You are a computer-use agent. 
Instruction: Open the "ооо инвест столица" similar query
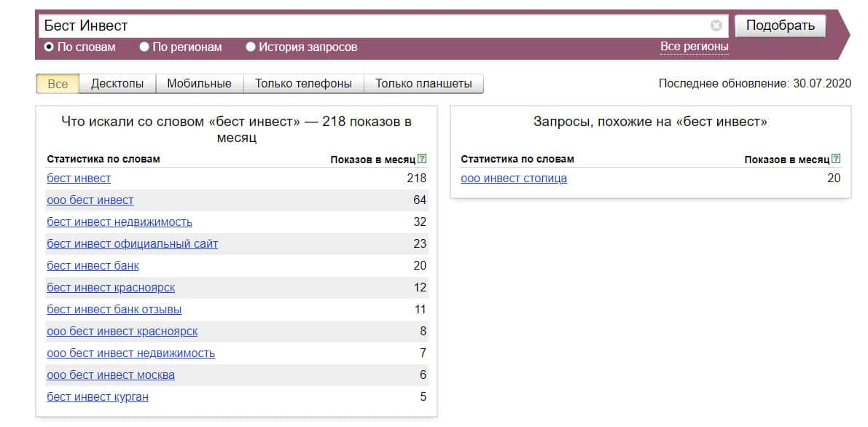coord(514,178)
